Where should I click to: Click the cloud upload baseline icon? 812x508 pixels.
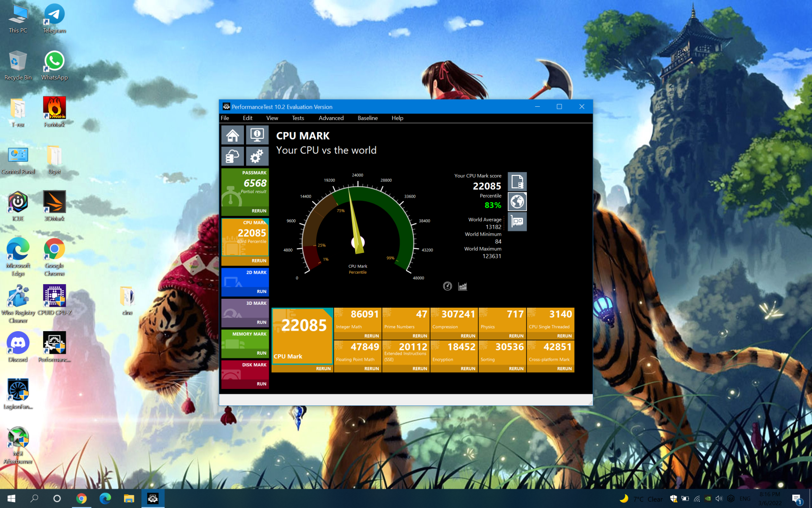pos(233,156)
